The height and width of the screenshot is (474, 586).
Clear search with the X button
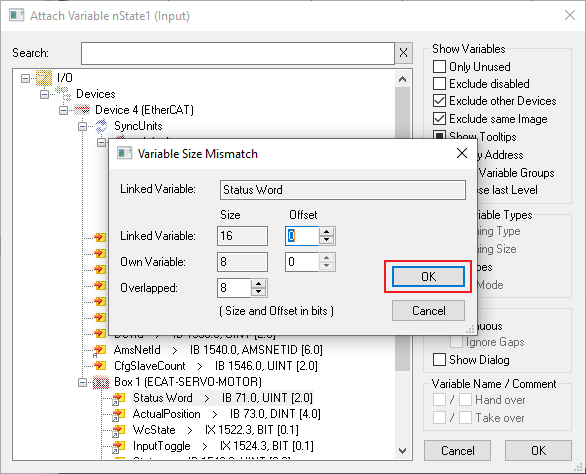pyautogui.click(x=403, y=53)
